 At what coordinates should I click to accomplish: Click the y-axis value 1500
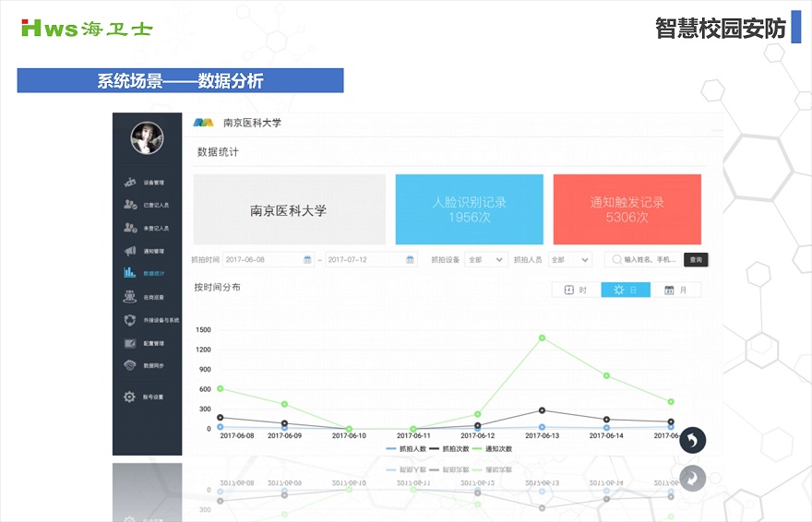(x=204, y=329)
